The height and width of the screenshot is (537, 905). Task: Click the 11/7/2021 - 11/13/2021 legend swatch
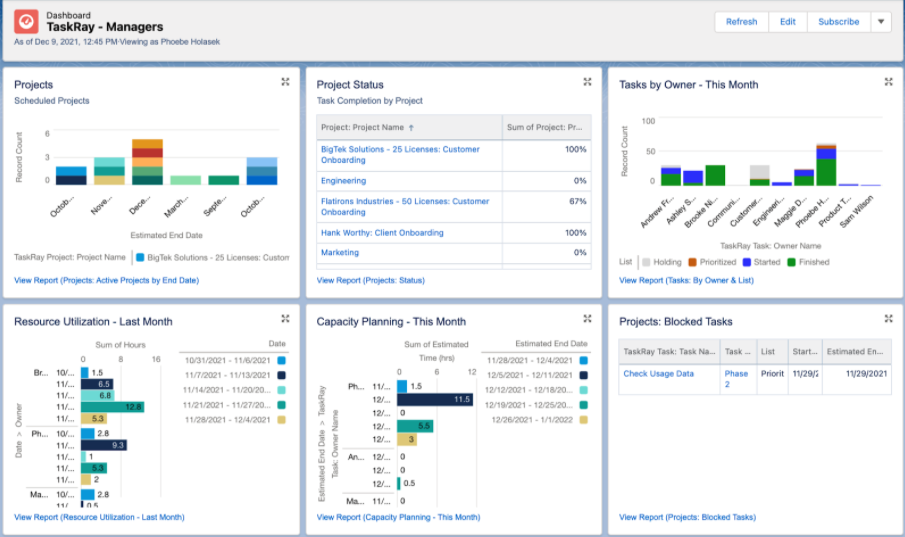[281, 375]
